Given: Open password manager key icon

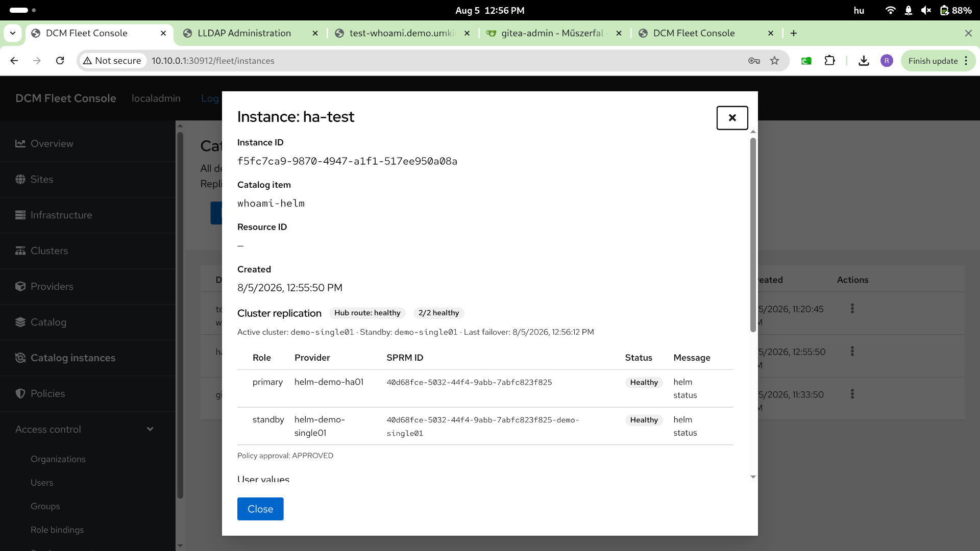Looking at the screenshot, I should pos(754,61).
